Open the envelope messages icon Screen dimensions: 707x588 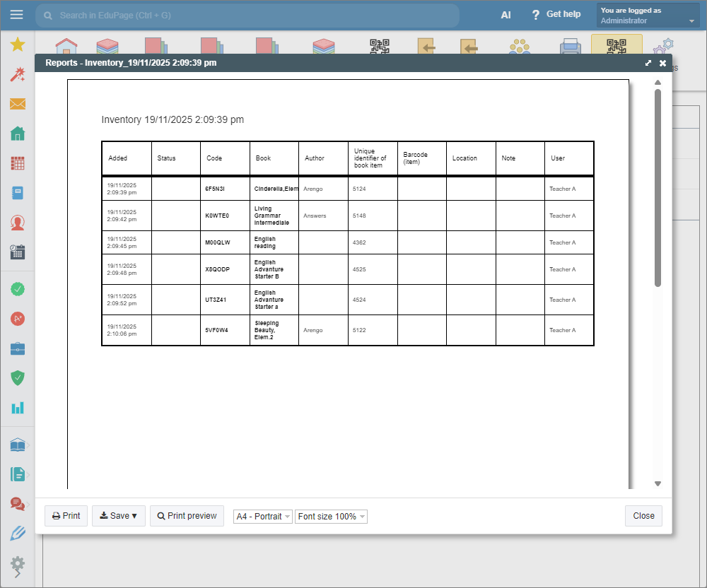click(x=18, y=104)
